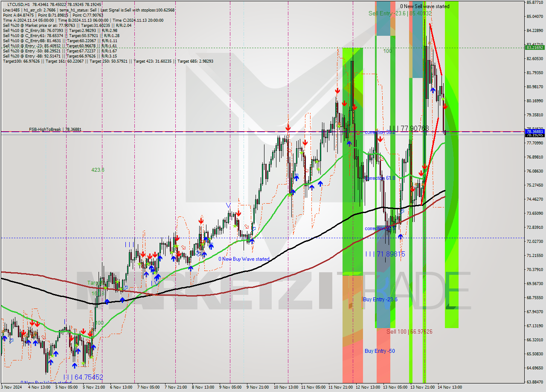The width and height of the screenshot is (546, 392).
Task: Select 'Sell %10 @ Entry -23' line
Action: coord(60,46)
